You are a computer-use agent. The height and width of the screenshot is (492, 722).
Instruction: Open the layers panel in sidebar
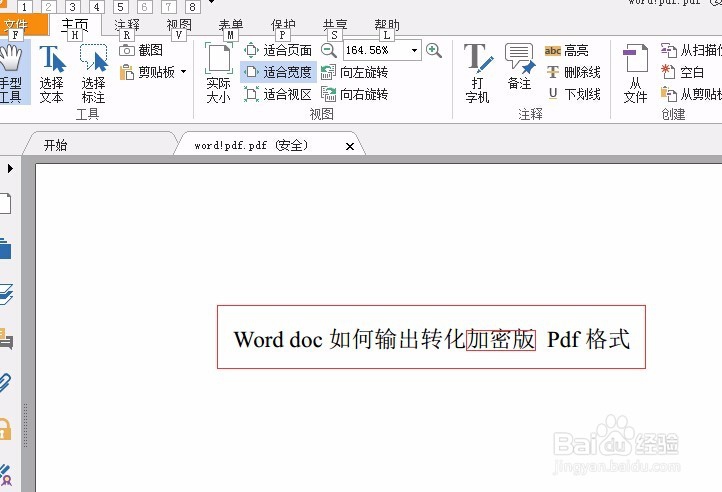click(x=6, y=294)
